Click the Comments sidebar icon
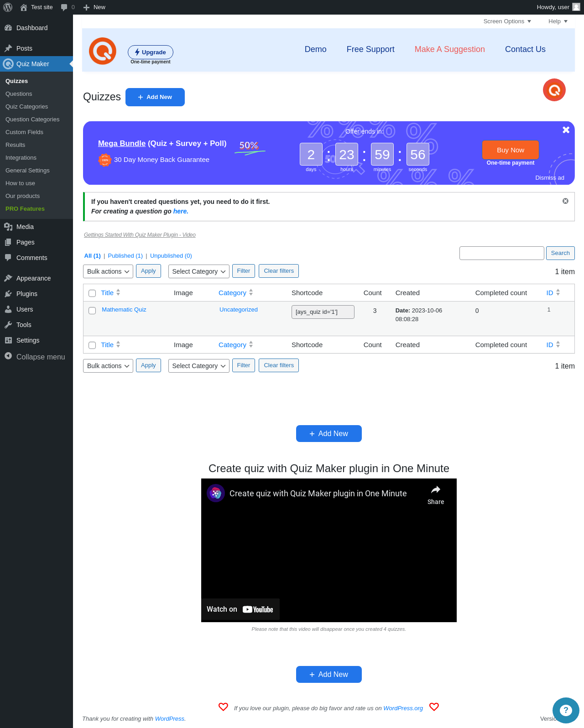584x728 pixels. 8,258
